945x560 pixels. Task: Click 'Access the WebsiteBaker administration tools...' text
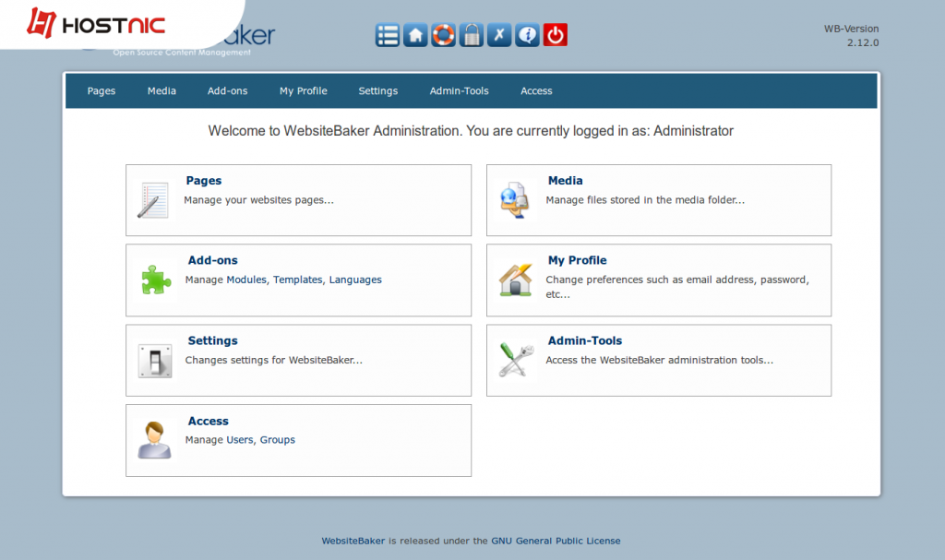pos(659,360)
